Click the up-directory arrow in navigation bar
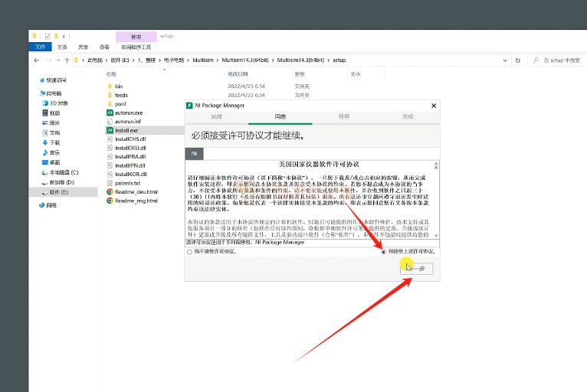 click(x=67, y=60)
